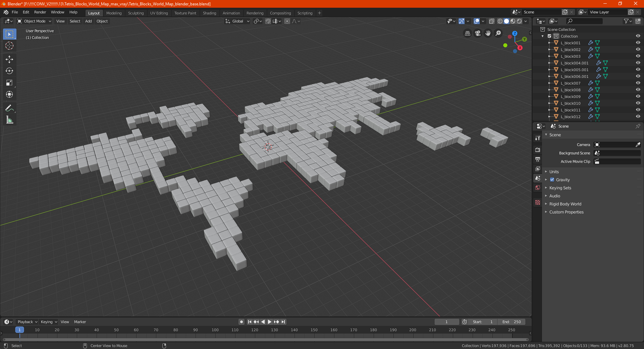Open the Add menu in viewport header
This screenshot has width=644, height=349.
click(88, 21)
